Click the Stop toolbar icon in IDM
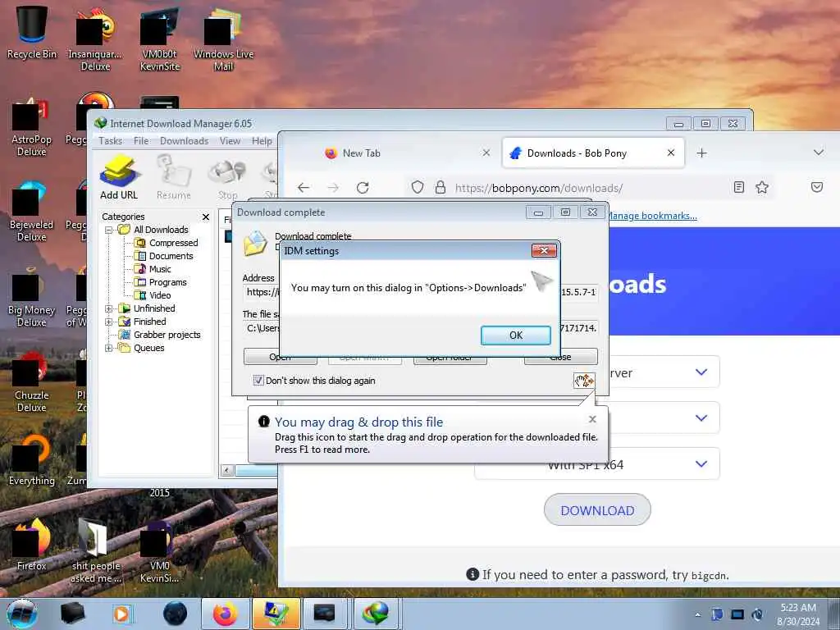 [x=227, y=177]
